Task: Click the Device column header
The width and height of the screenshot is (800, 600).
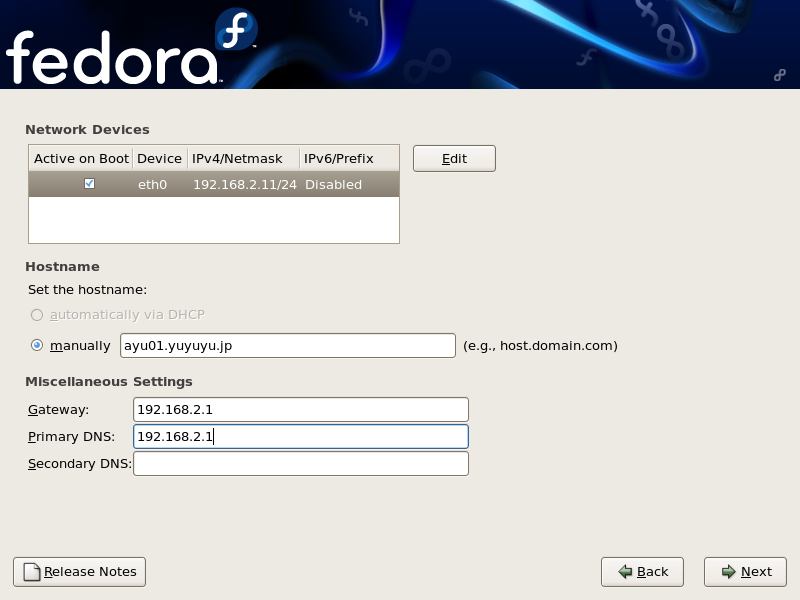Action: click(x=160, y=159)
